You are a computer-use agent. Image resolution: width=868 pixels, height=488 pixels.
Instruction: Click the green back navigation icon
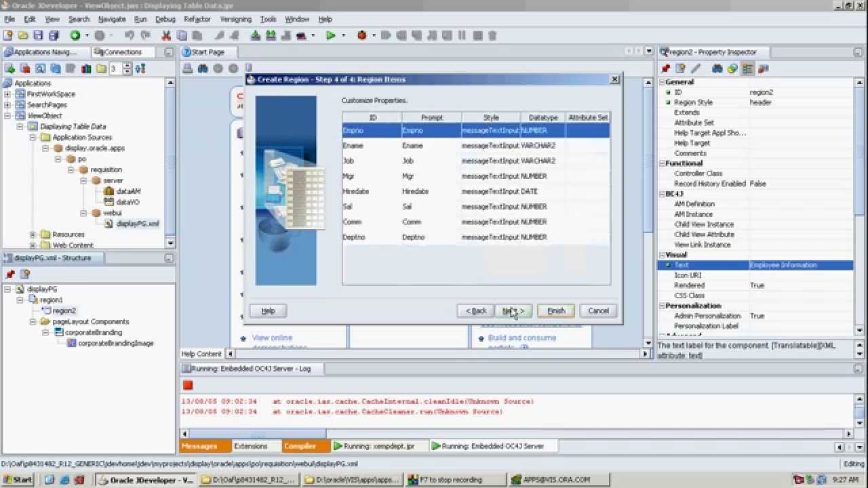coord(75,35)
